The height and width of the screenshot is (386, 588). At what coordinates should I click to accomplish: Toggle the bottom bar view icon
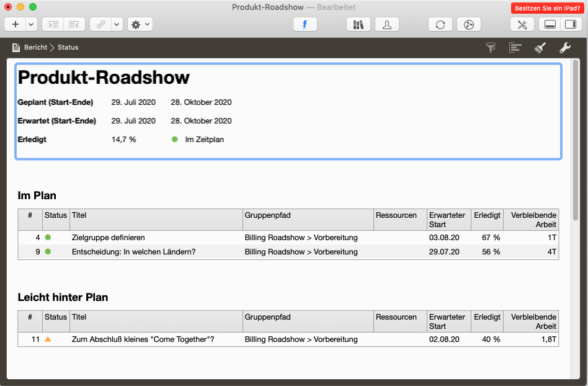tap(550, 24)
